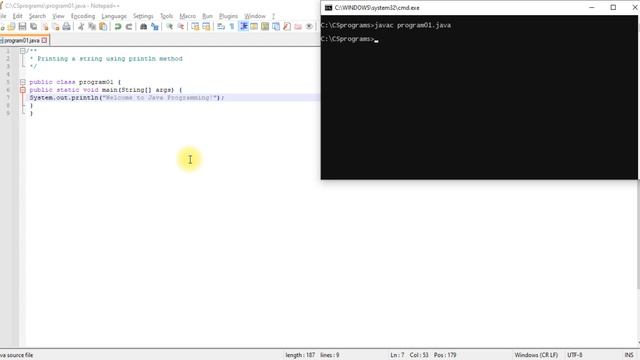Click the cmd.exe window system icon

click(x=328, y=8)
